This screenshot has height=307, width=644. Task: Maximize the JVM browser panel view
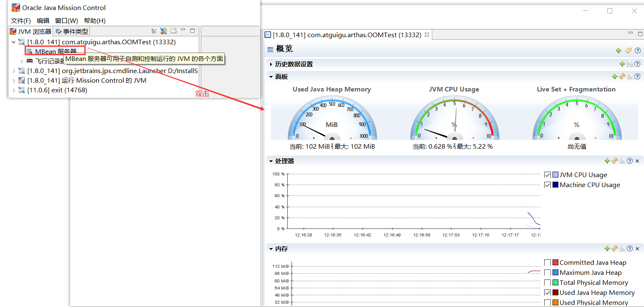coord(193,30)
